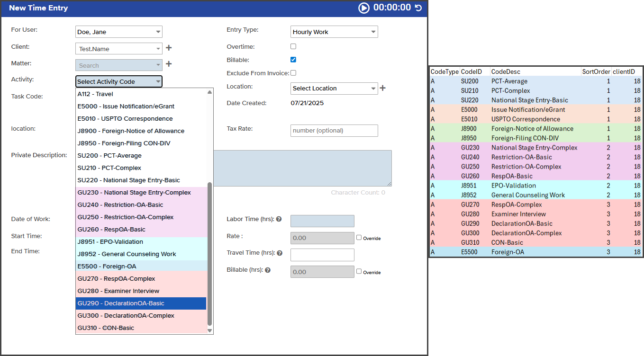The width and height of the screenshot is (644, 356).
Task: Choose GU230 - National Stage Entry-Complex
Action: coord(141,193)
